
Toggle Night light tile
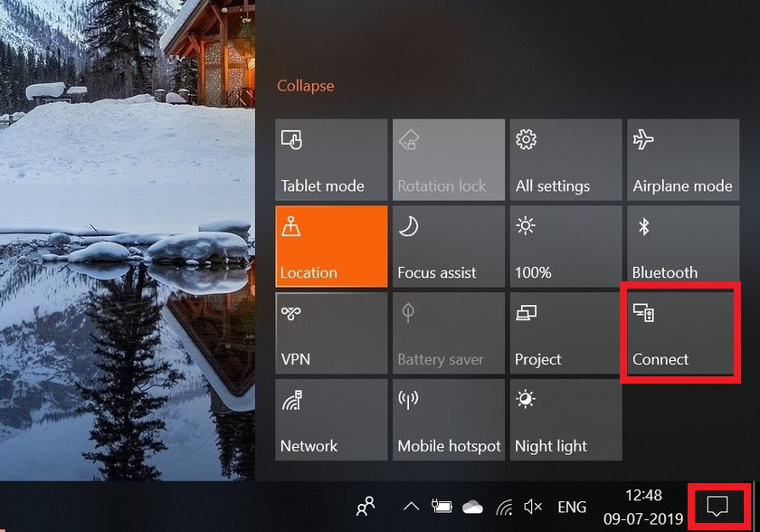click(566, 420)
